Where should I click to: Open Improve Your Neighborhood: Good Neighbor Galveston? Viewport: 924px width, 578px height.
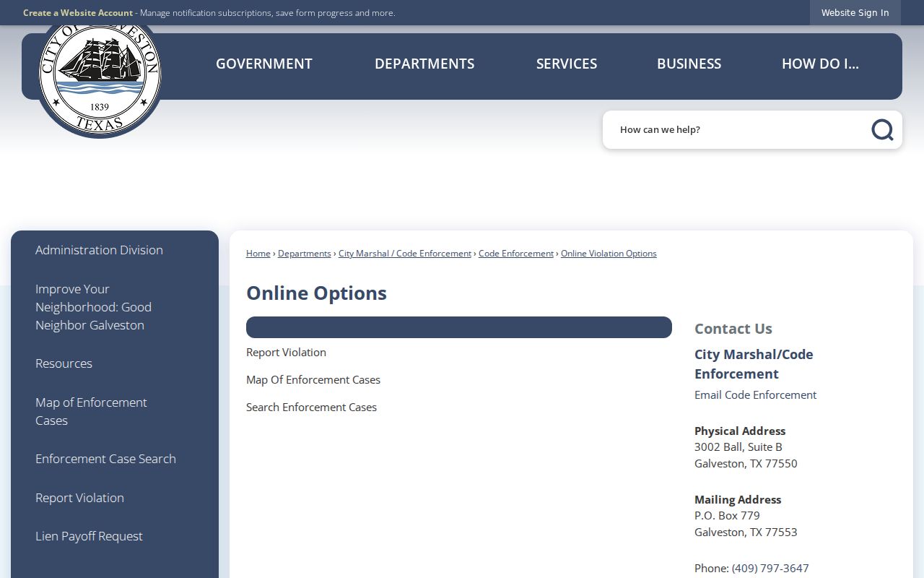click(94, 307)
